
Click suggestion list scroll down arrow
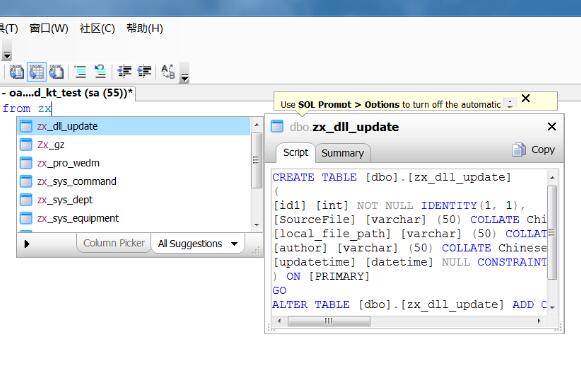256,225
